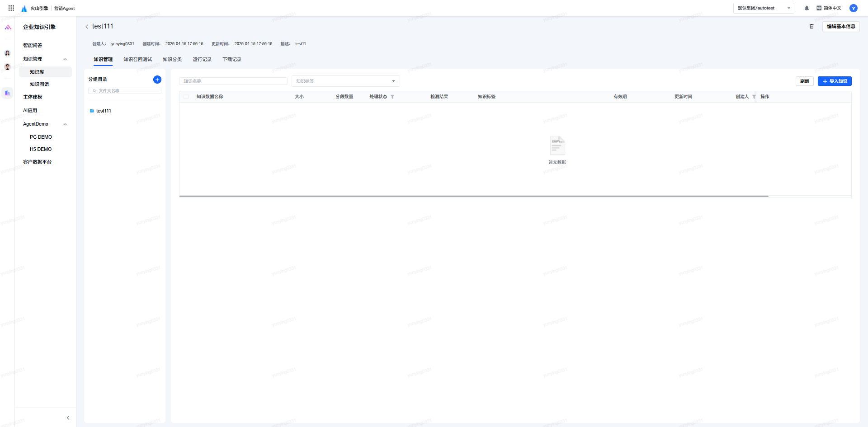Switch to 下载记录 tab
The image size is (868, 427).
[232, 60]
